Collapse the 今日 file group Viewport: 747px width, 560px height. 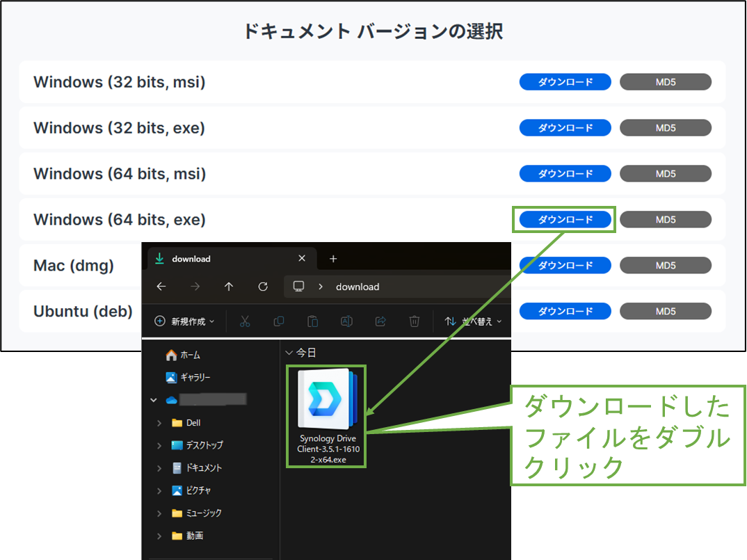pos(289,353)
